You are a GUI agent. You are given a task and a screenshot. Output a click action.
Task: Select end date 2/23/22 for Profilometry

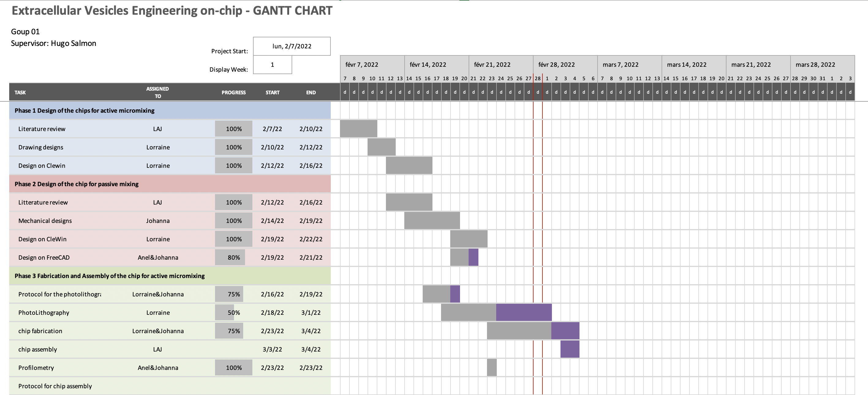311,368
